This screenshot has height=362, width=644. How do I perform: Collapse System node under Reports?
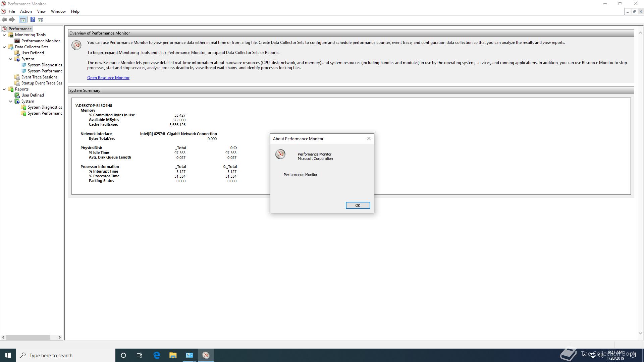[x=11, y=101]
